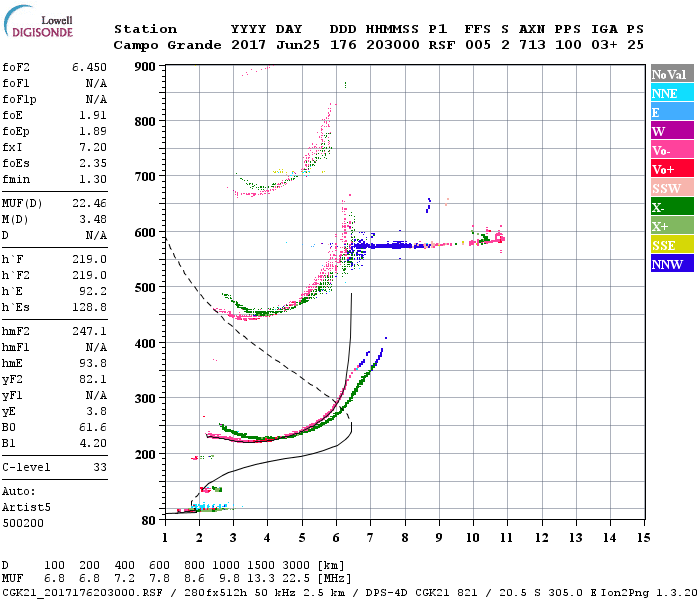Image resolution: width=700 pixels, height=600 pixels.
Task: Select the NNE cyan legend swatch
Action: (672, 92)
